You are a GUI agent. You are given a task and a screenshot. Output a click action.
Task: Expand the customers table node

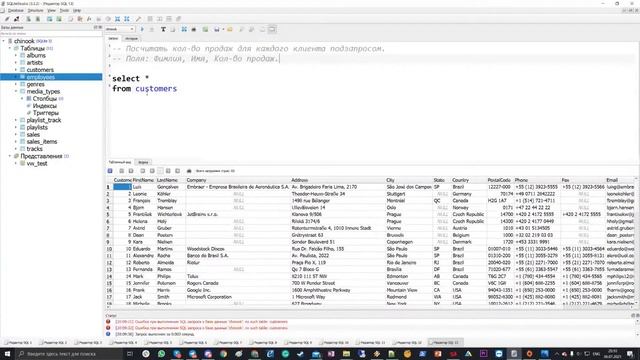[x=16, y=70]
